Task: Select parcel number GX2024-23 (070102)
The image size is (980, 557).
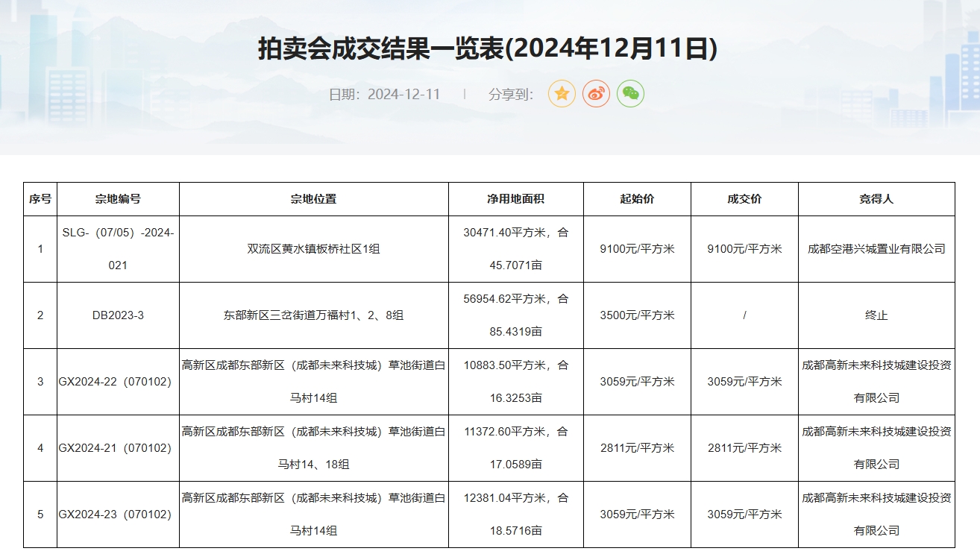Action: 118,514
